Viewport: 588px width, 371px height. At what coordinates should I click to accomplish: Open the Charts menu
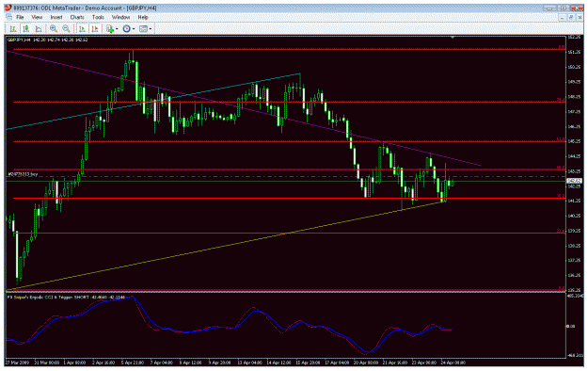[77, 17]
